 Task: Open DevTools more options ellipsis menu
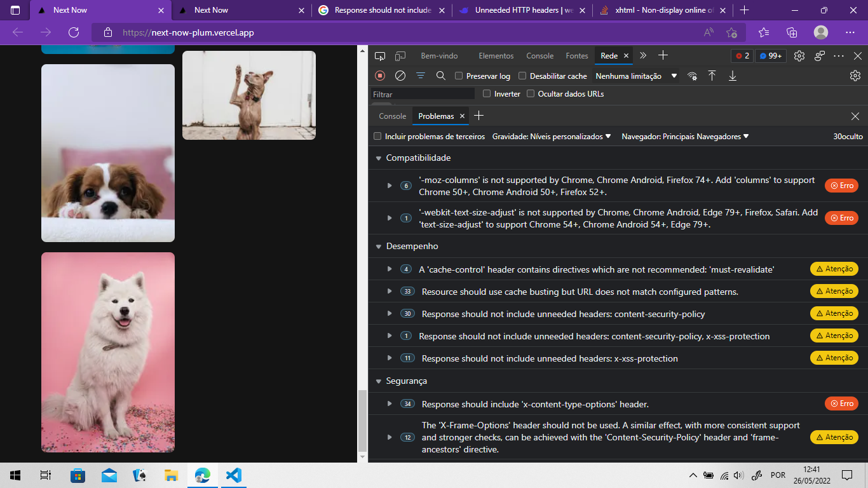(x=839, y=56)
